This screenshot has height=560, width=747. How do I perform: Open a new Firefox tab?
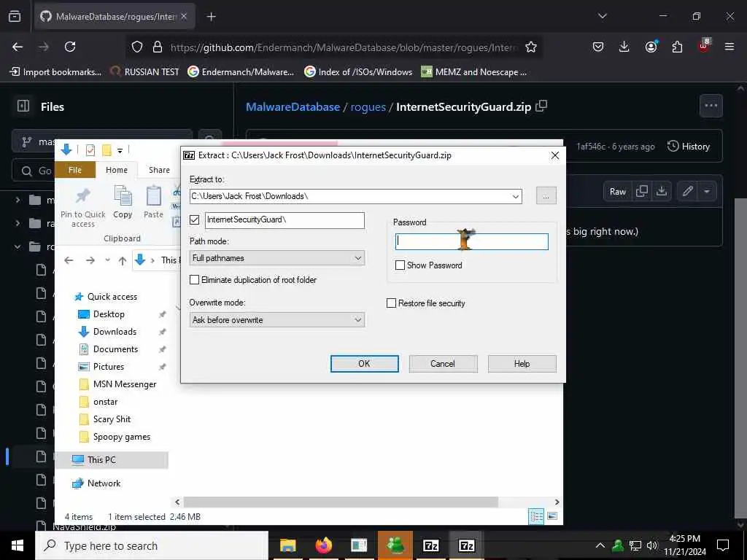point(212,17)
